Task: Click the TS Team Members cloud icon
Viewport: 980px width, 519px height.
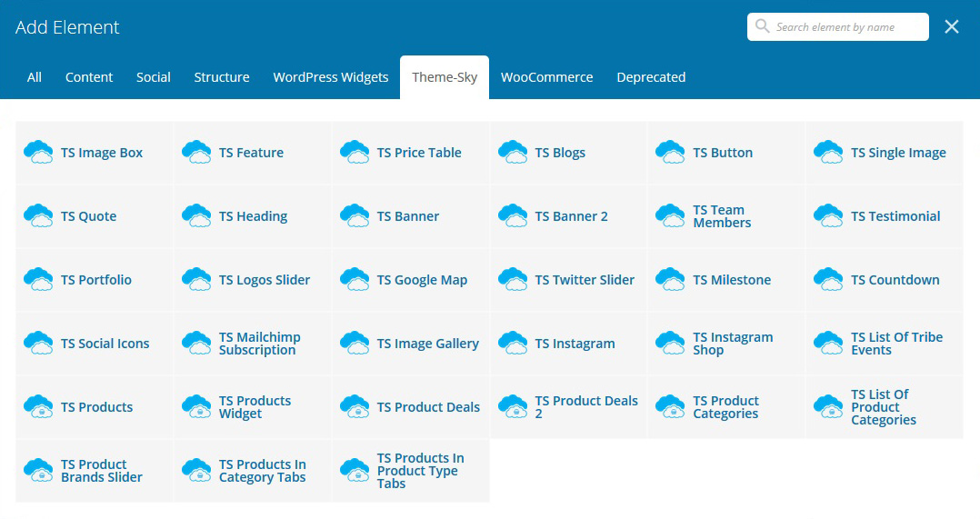Action: pyautogui.click(x=670, y=216)
